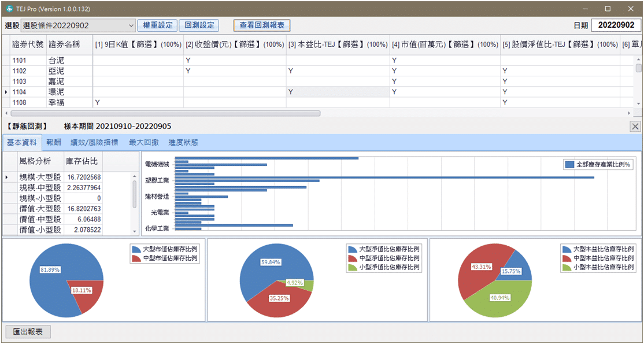Close the 靜態回測 backtest panel
The image size is (644, 344).
pyautogui.click(x=635, y=126)
